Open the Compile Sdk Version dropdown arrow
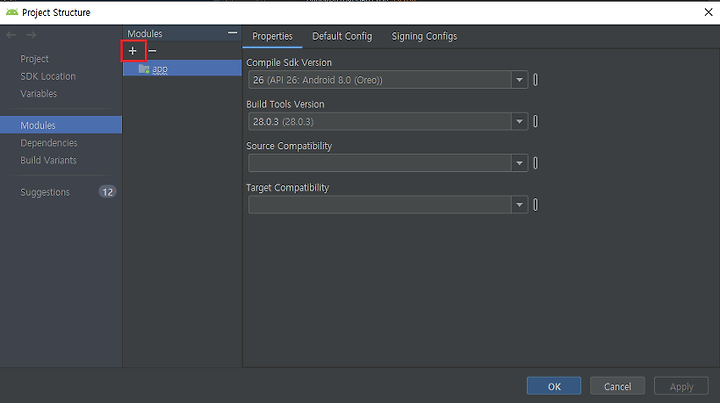 519,80
